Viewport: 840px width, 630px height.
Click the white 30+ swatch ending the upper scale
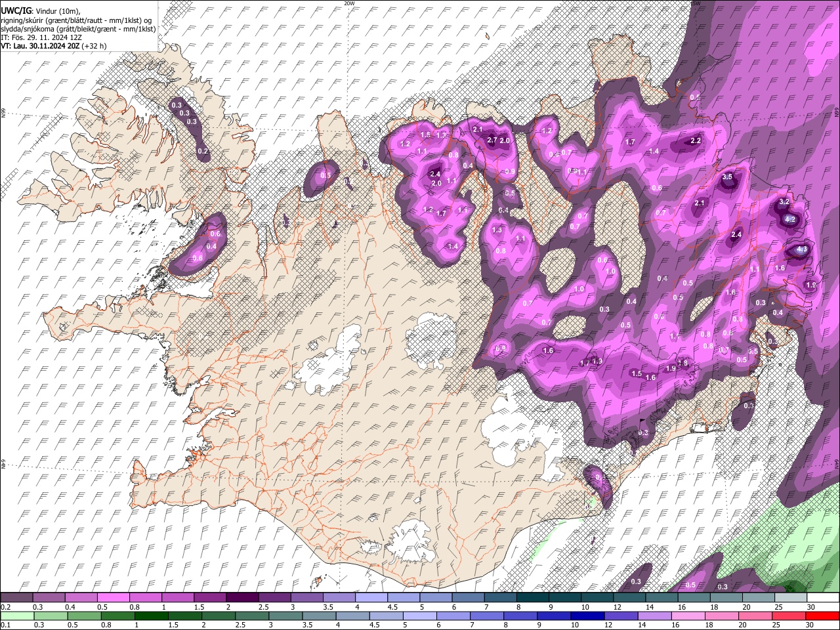(x=823, y=598)
